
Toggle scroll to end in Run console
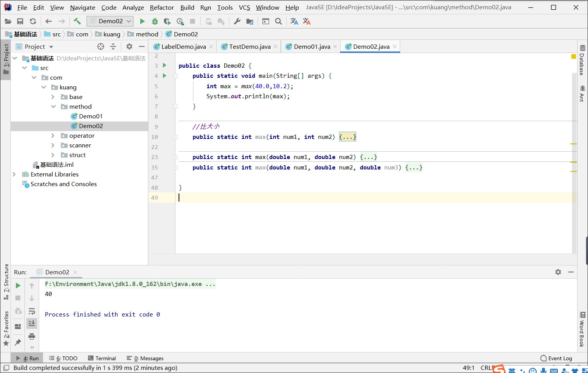pos(32,323)
